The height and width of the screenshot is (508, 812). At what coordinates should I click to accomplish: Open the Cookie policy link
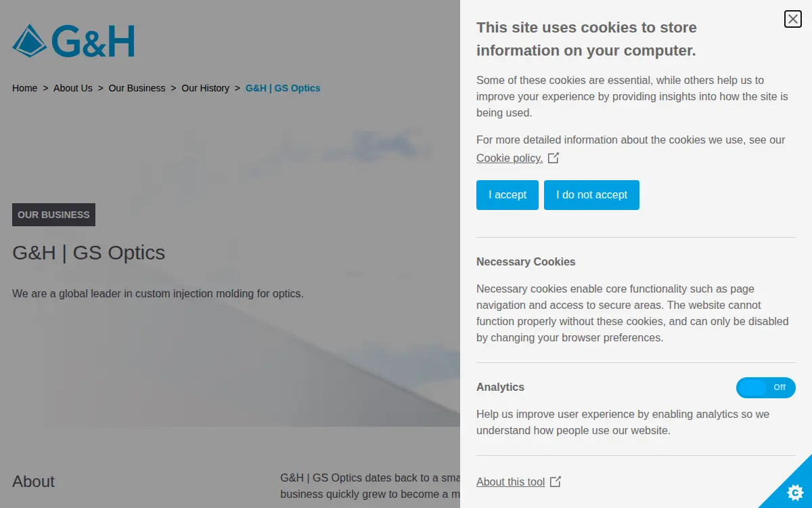point(510,158)
